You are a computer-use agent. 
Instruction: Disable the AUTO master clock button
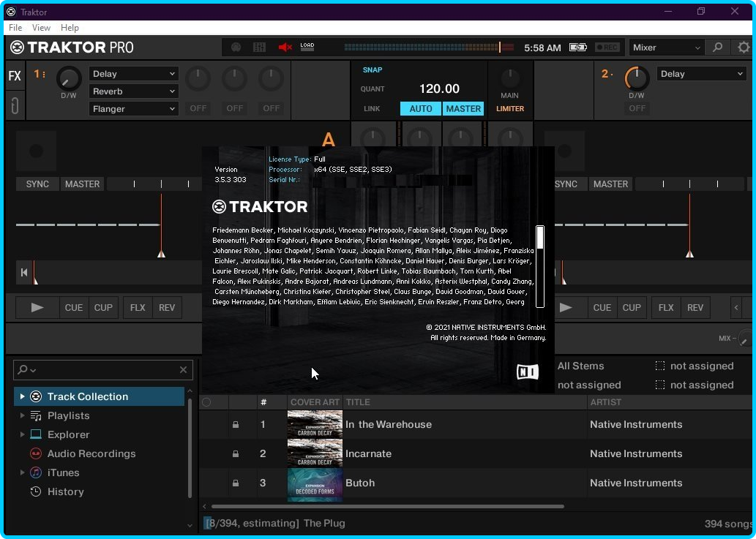tap(420, 109)
